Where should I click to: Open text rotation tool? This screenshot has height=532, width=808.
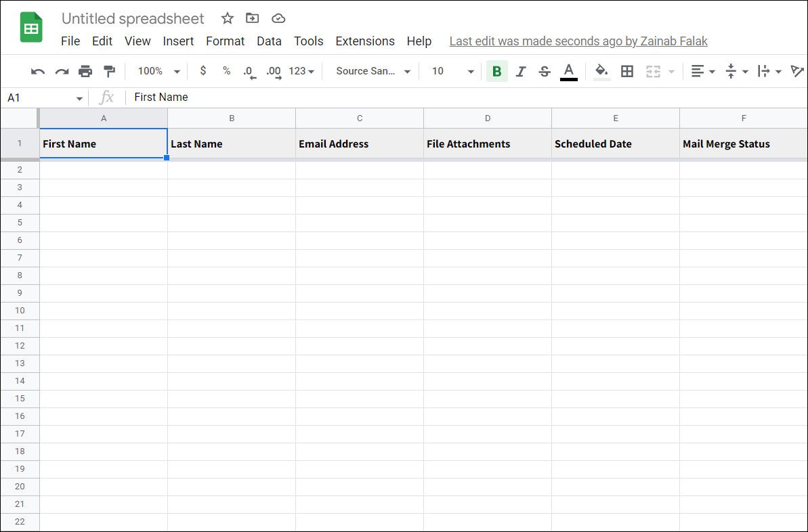point(797,71)
